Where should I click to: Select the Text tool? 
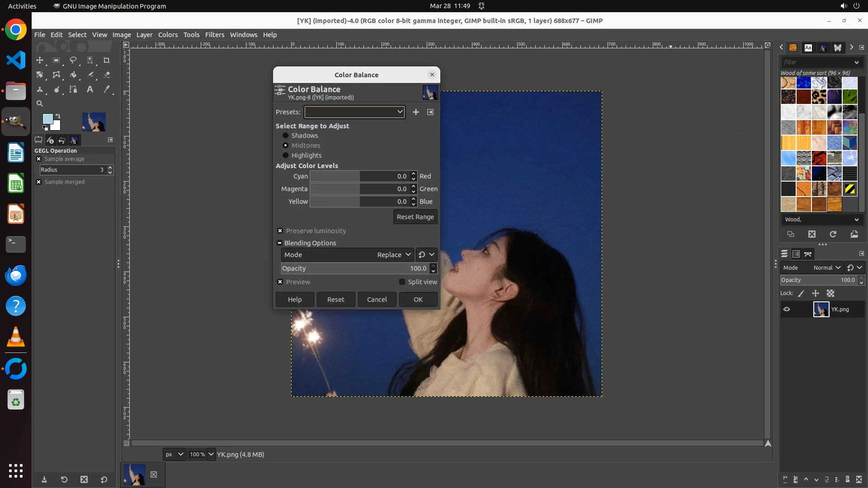[x=90, y=89]
